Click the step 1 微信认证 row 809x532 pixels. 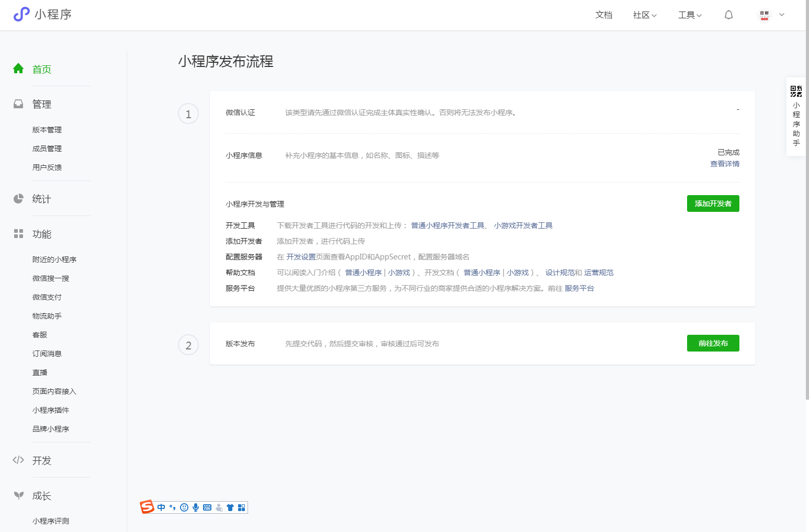pyautogui.click(x=482, y=112)
